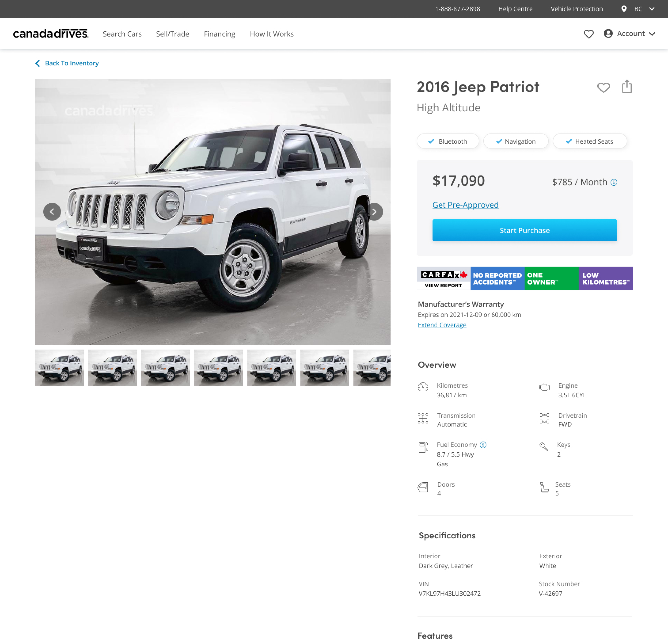Share this vehicle listing
This screenshot has width=668, height=644.
627,87
